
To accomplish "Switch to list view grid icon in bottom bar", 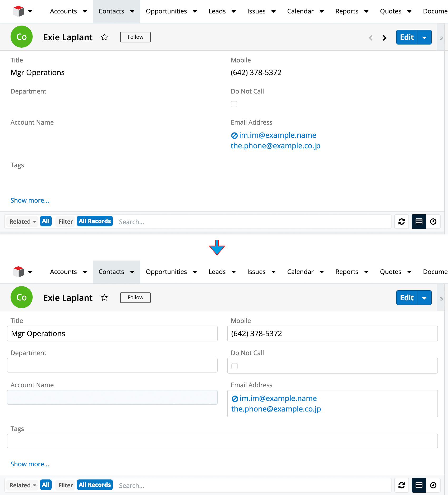I will click(419, 485).
